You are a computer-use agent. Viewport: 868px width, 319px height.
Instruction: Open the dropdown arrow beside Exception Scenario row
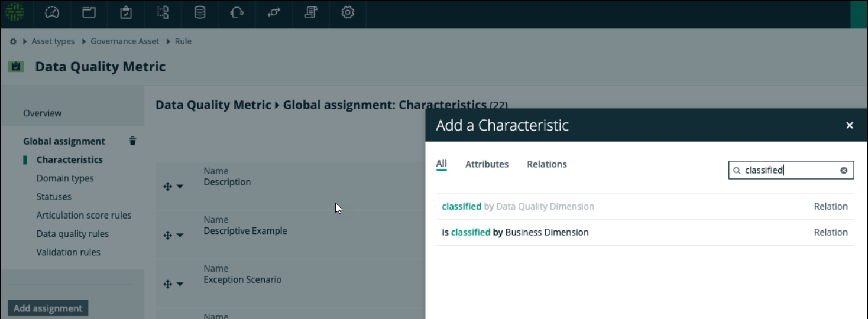[x=180, y=284]
